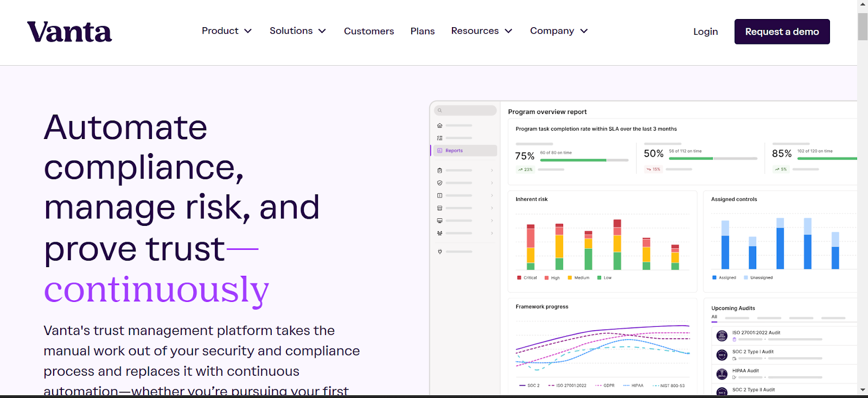Click the Program overview report heading
The width and height of the screenshot is (868, 398).
[547, 112]
